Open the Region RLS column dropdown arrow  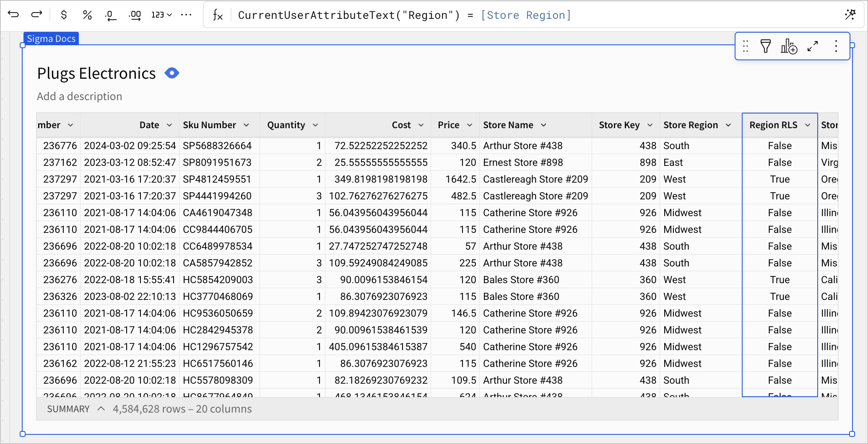click(x=808, y=125)
